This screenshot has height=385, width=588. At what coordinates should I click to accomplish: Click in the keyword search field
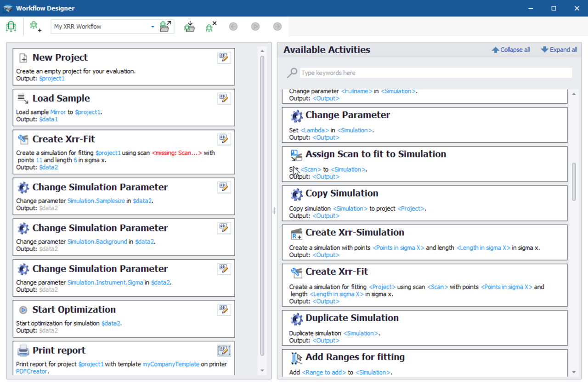pos(436,73)
